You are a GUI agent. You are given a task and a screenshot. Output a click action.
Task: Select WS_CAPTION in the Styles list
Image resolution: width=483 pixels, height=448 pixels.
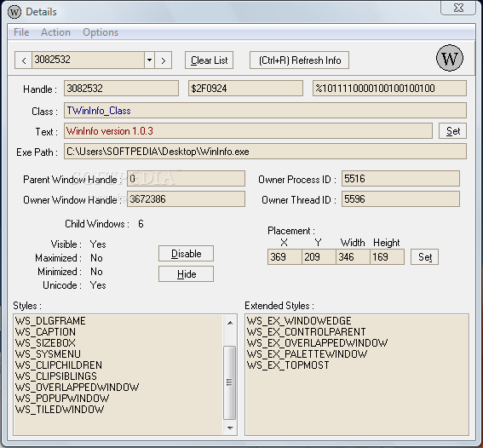(45, 332)
